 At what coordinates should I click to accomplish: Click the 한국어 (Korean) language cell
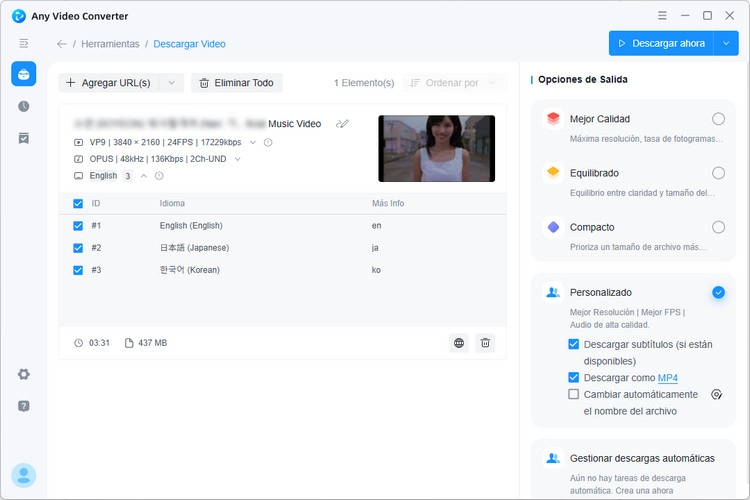pyautogui.click(x=189, y=270)
